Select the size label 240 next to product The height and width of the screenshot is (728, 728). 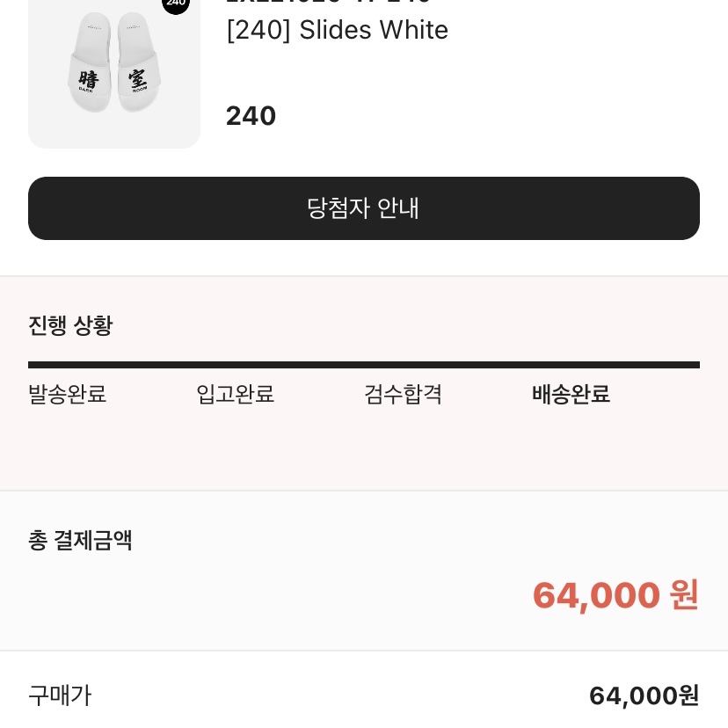click(251, 115)
